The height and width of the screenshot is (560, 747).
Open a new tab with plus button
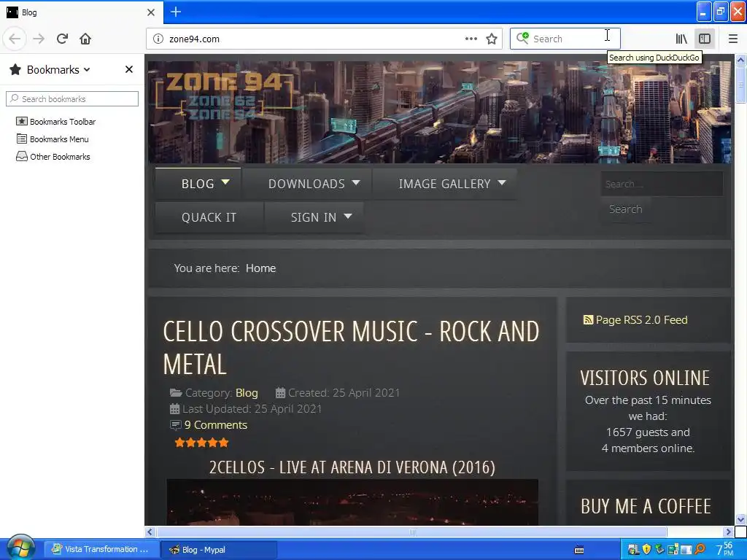[176, 12]
